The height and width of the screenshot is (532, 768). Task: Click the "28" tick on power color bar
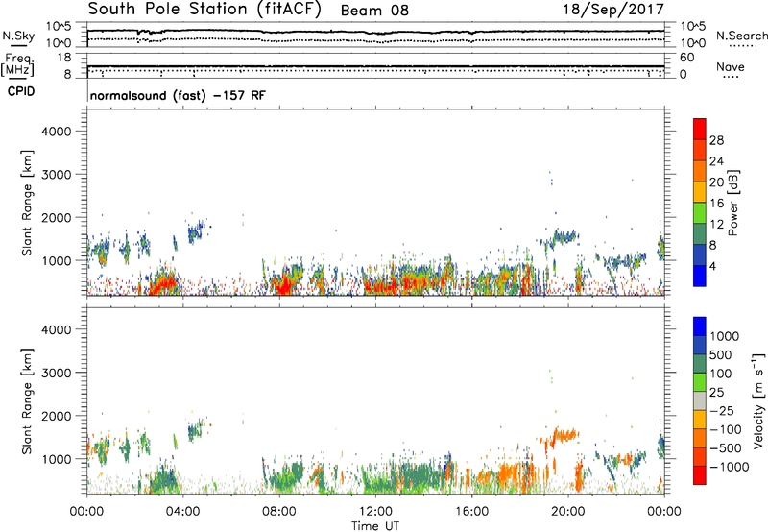point(716,140)
